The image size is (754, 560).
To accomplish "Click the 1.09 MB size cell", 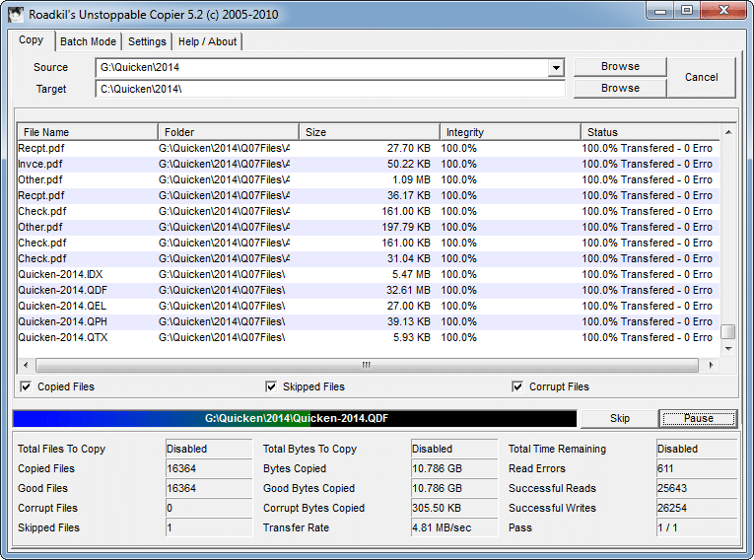I will (411, 180).
